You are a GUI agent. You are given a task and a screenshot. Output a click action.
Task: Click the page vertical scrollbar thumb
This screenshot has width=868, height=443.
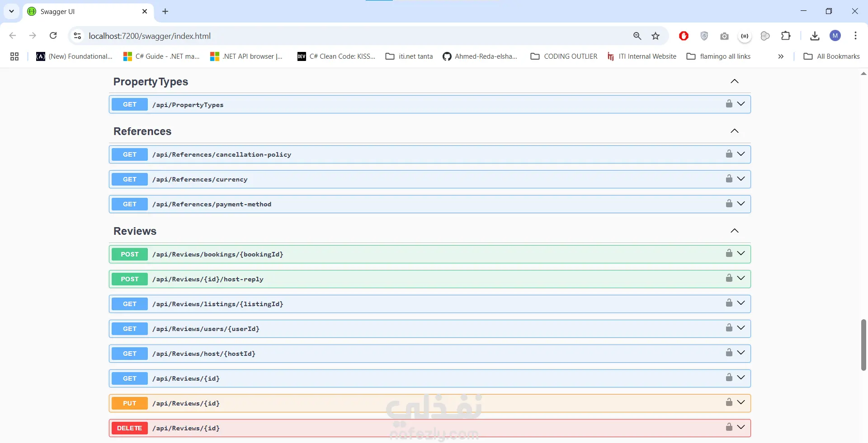863,345
